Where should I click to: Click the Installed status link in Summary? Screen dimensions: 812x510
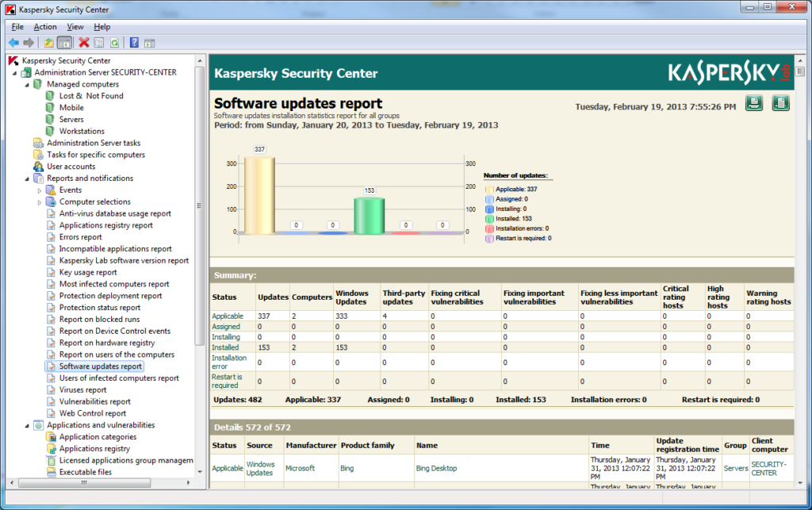tap(225, 347)
